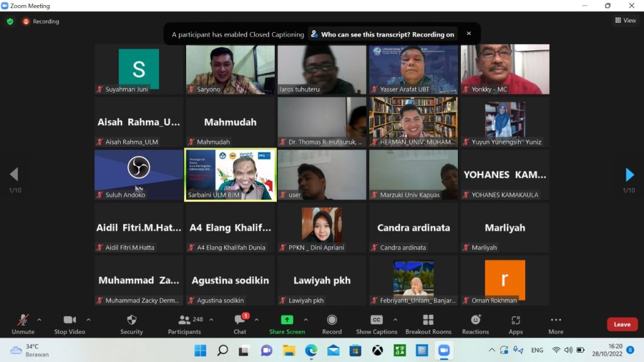Open Breakout Rooms
Image resolution: width=644 pixels, height=362 pixels.
pyautogui.click(x=428, y=324)
